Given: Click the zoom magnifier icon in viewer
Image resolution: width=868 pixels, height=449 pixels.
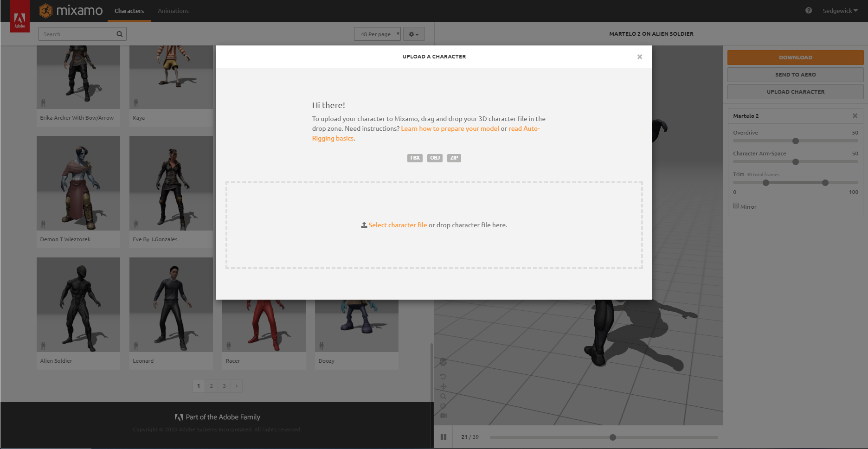Looking at the screenshot, I should tap(443, 396).
